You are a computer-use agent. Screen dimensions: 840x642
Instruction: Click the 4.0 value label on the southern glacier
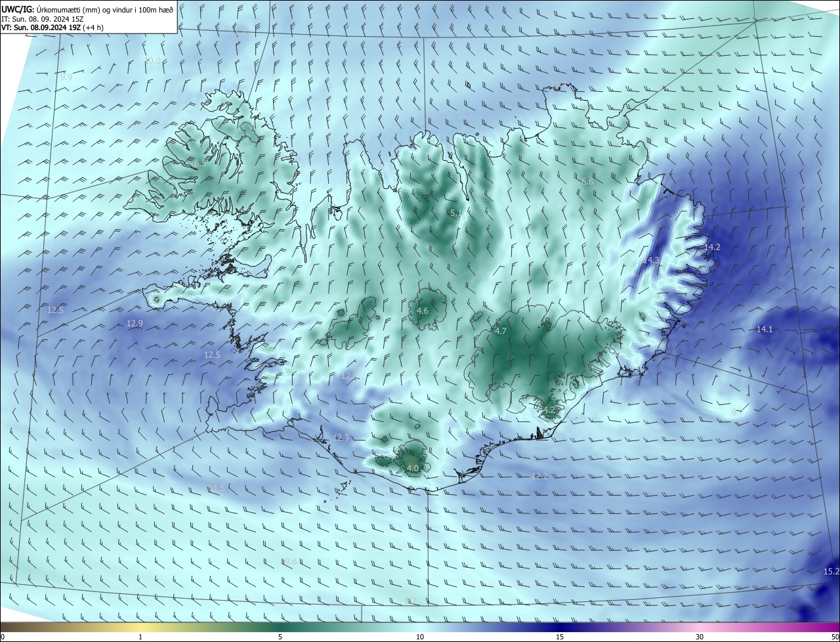pyautogui.click(x=412, y=469)
